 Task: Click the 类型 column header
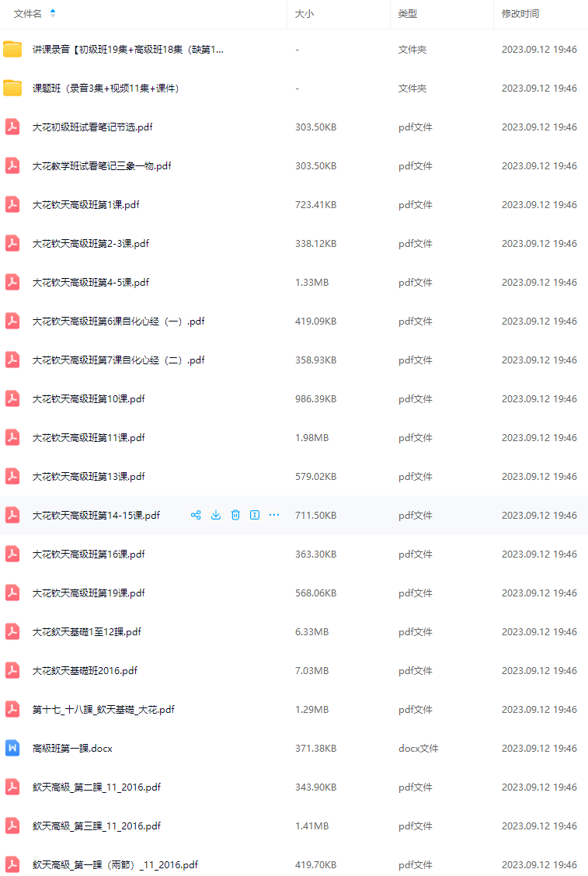pos(408,13)
